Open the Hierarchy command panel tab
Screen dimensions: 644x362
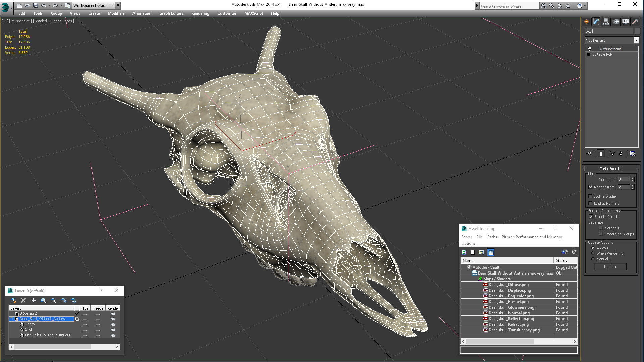606,22
